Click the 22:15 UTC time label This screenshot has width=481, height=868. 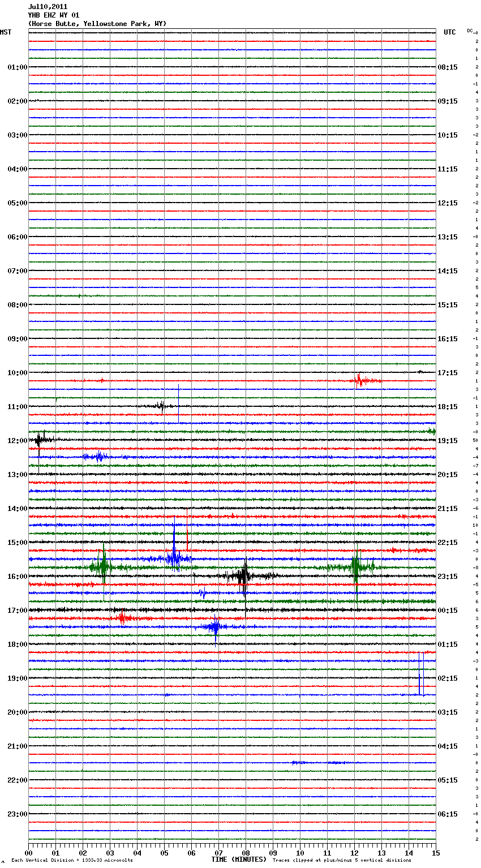point(448,543)
